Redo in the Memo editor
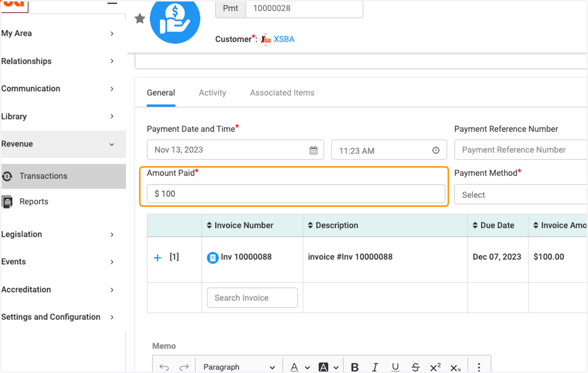The height and width of the screenshot is (373, 588). click(184, 367)
